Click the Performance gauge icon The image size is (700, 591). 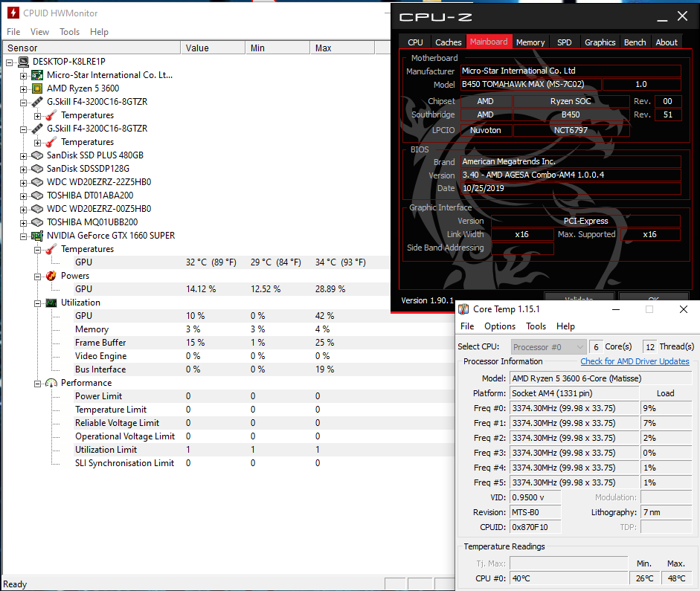(51, 383)
